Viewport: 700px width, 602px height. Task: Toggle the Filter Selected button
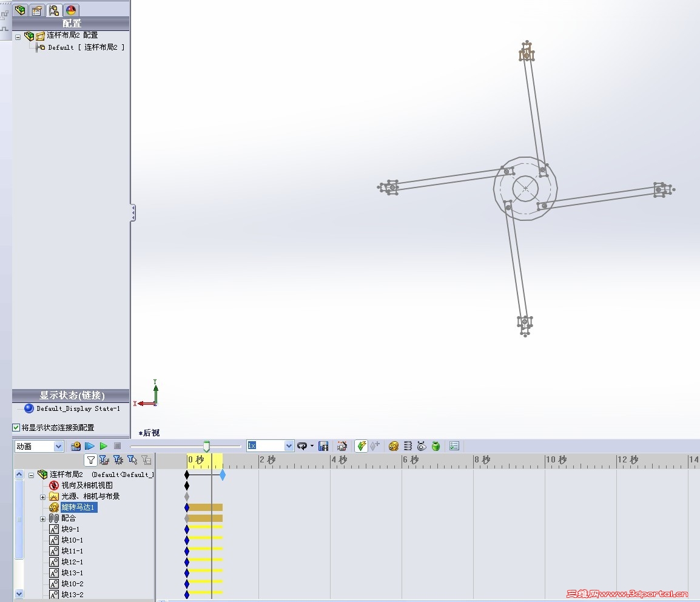click(x=132, y=459)
